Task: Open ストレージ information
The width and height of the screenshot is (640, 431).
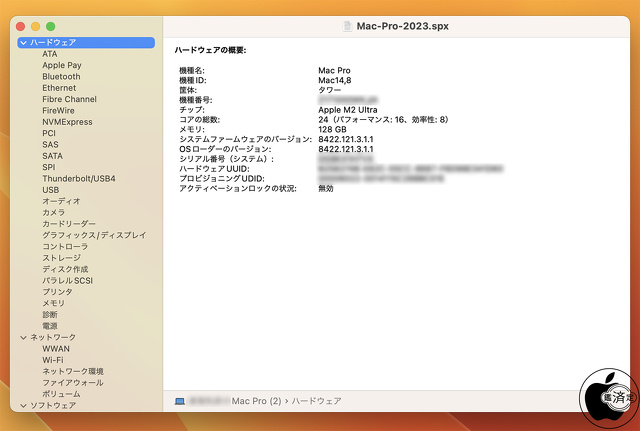Action: click(61, 258)
